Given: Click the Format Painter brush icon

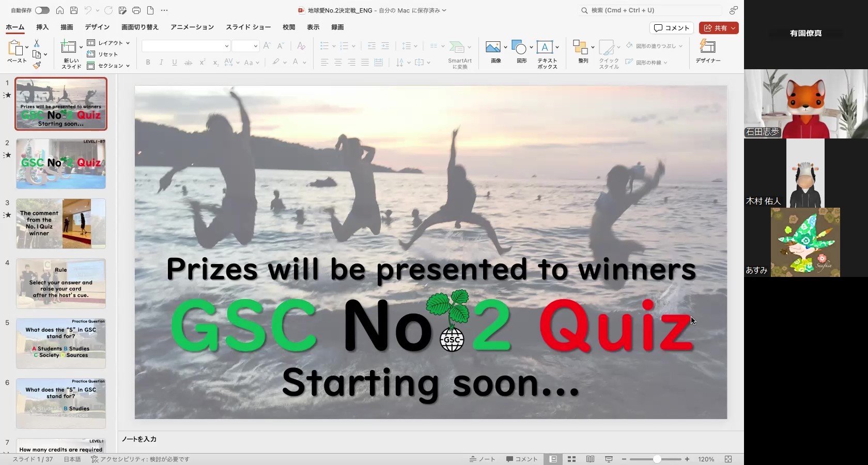Looking at the screenshot, I should (37, 66).
